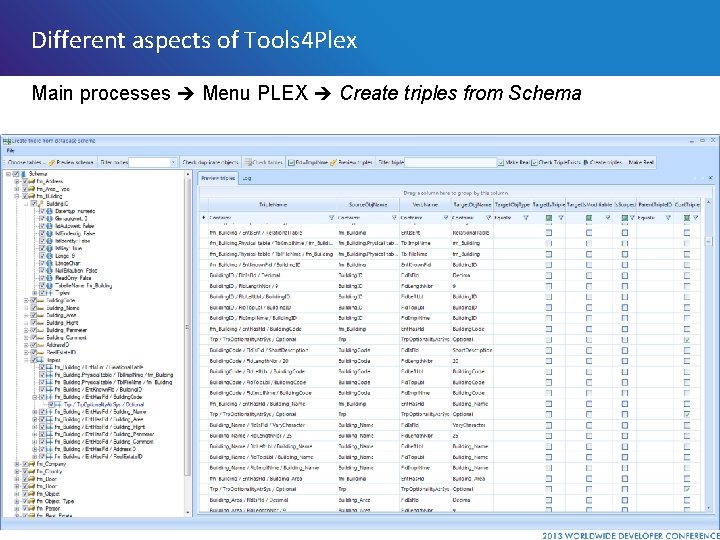Toggle the checkbox left of Preview triples button
This screenshot has height=540, width=720.
(291, 163)
